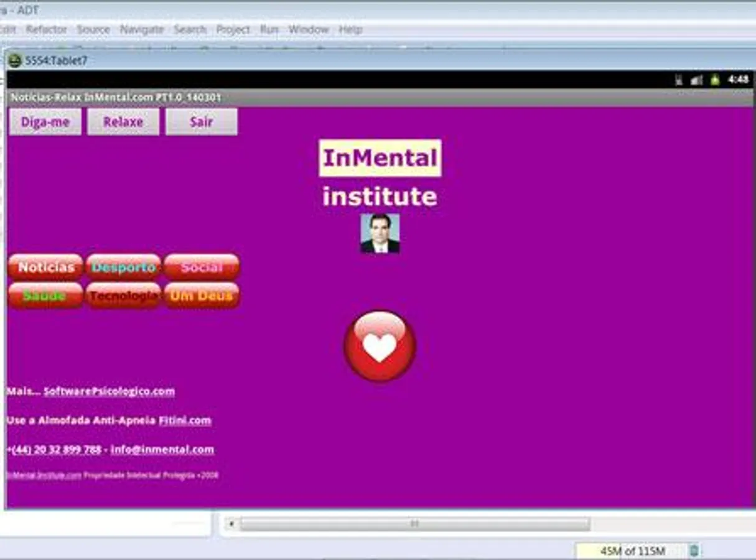
Task: Open the Run menu
Action: (269, 29)
